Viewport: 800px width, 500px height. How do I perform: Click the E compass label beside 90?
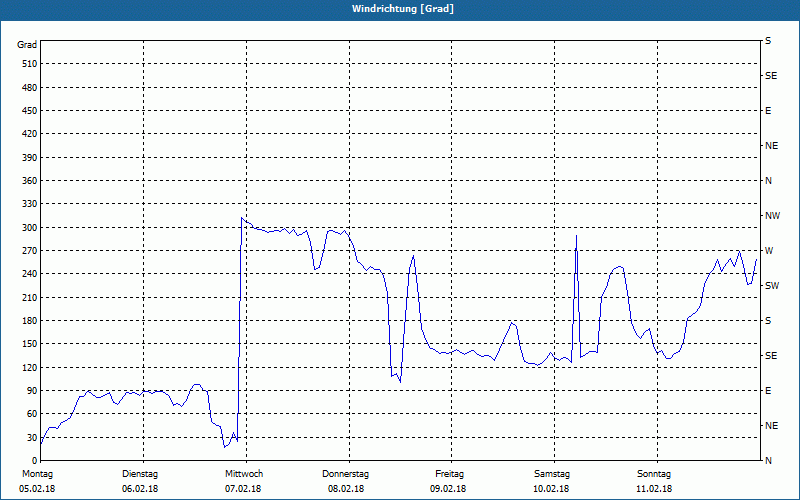point(768,391)
